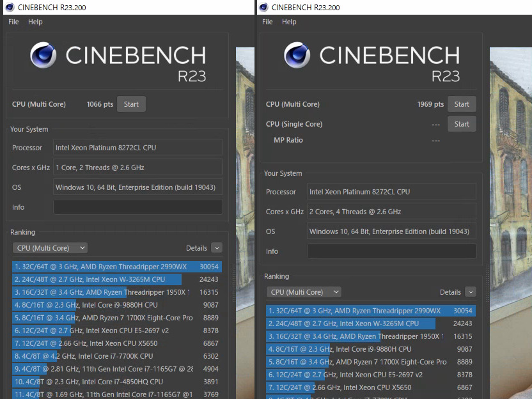
Task: Select Xeon W-3265M ranking row in left window
Action: 117,279
